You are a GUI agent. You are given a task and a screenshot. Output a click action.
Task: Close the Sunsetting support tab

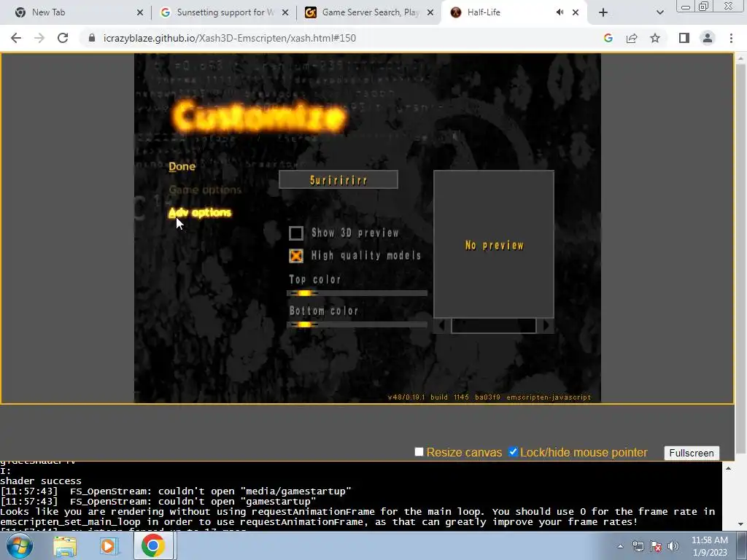(285, 12)
